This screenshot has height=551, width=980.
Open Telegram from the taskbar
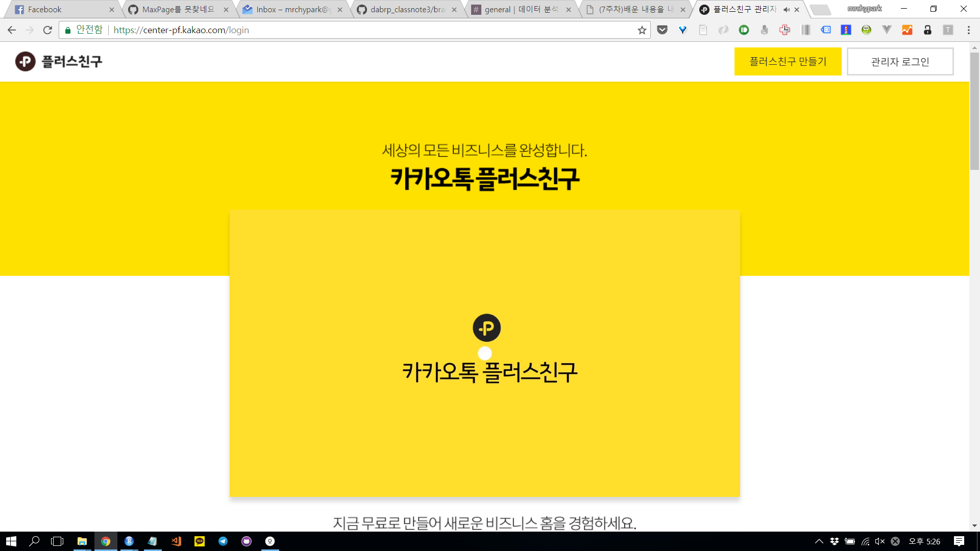pos(223,541)
